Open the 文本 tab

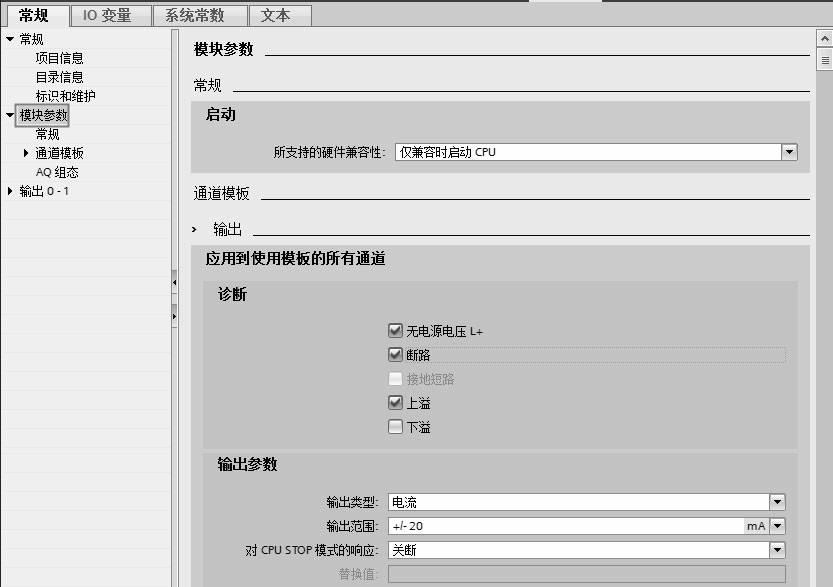click(x=279, y=15)
